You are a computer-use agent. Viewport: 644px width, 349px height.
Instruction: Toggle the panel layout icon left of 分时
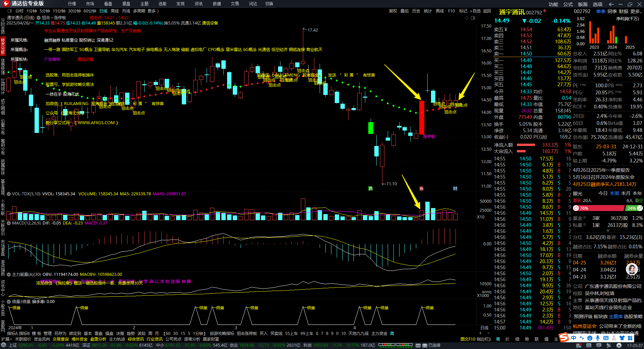[10, 11]
